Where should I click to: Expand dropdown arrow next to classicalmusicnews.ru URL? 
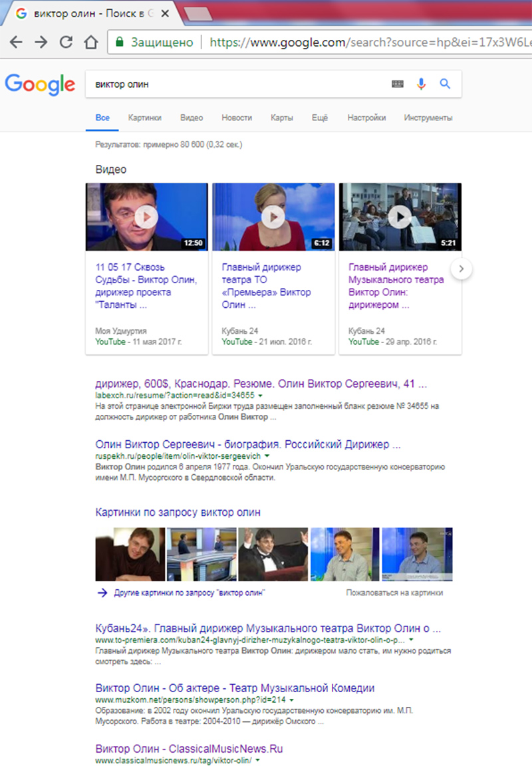pos(257,761)
